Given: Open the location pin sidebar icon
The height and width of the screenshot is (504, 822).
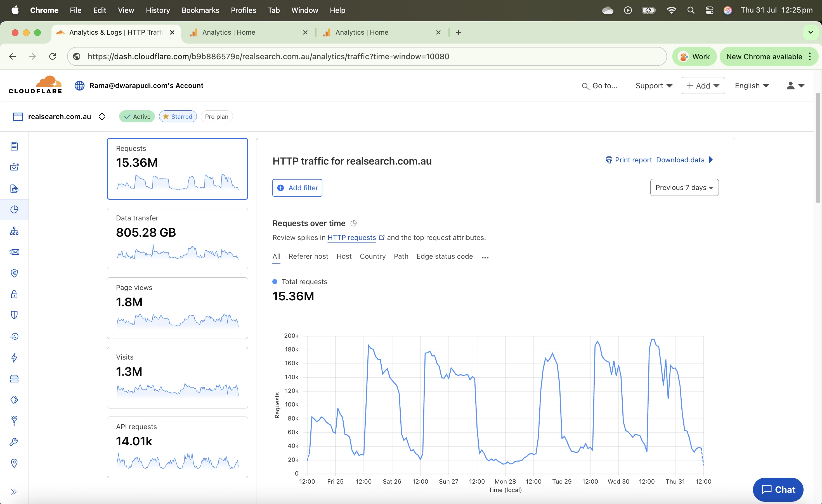Looking at the screenshot, I should coord(14,463).
